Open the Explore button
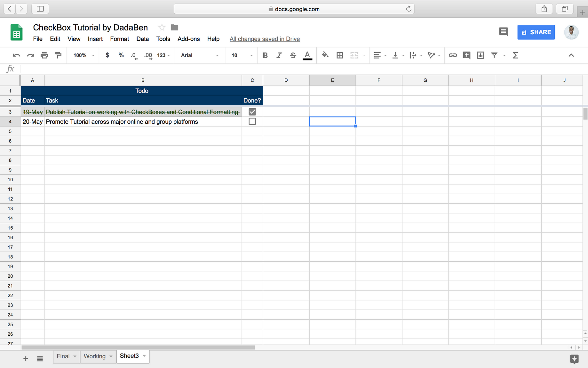The height and width of the screenshot is (368, 588). pos(574,359)
